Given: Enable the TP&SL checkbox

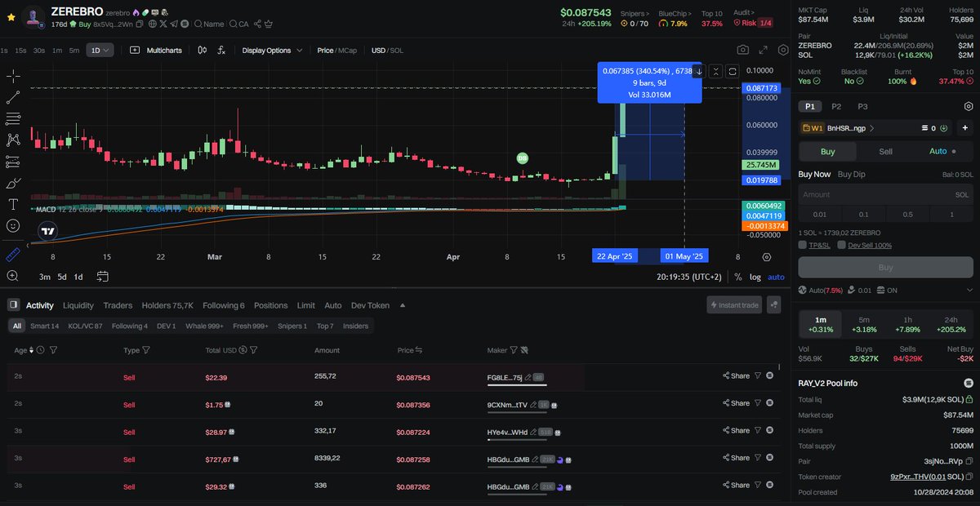Looking at the screenshot, I should 804,245.
